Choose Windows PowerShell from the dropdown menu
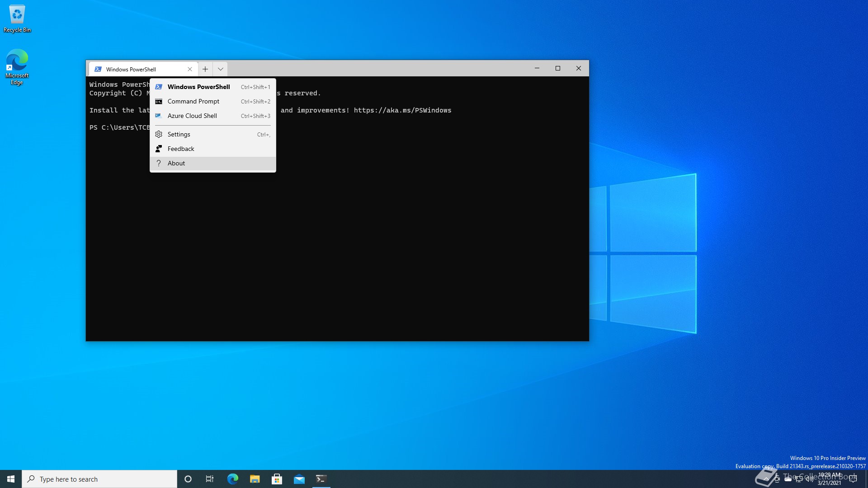Image resolution: width=868 pixels, height=488 pixels. coord(213,87)
